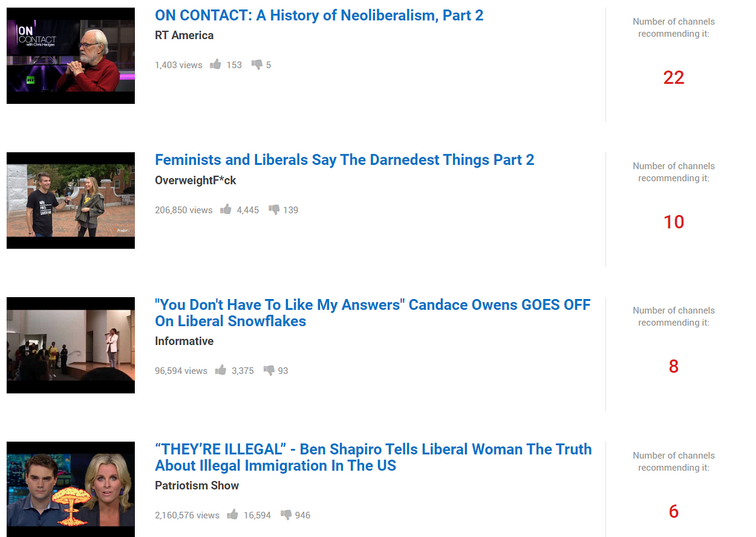The height and width of the screenshot is (537, 756).
Task: Open the Ben Shapiro explosion thumbnail
Action: click(x=71, y=489)
